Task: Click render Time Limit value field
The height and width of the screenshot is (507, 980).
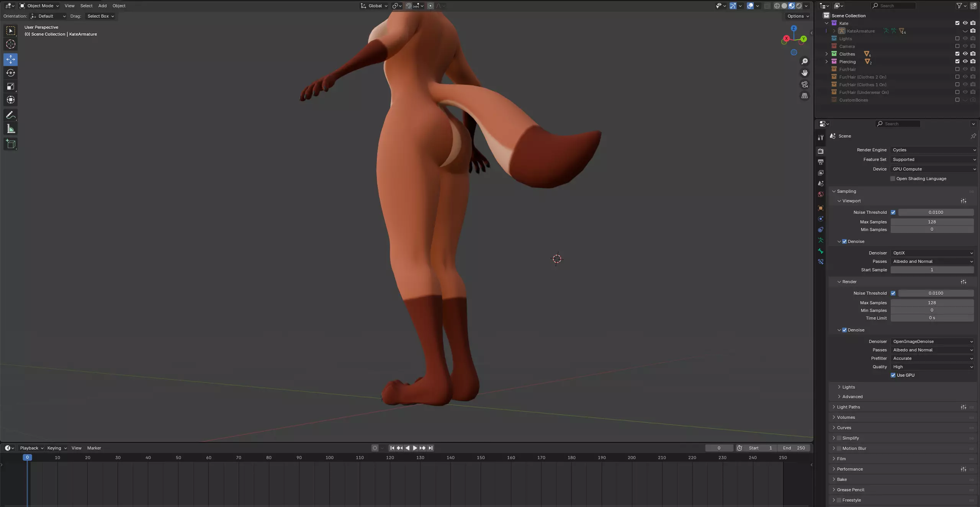Action: point(932,318)
